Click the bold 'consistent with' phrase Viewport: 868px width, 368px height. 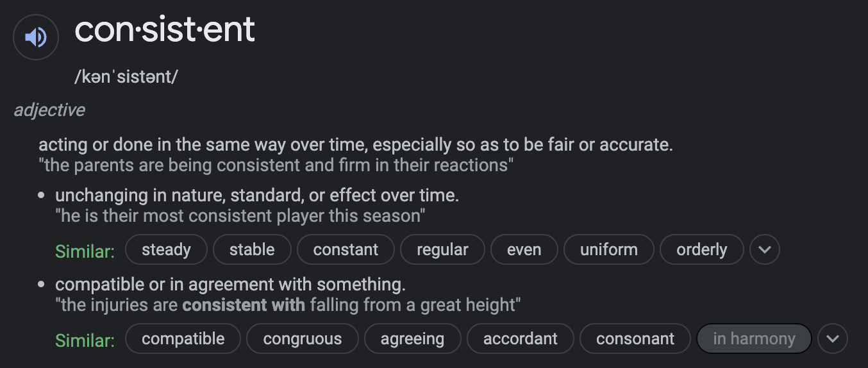(x=244, y=305)
